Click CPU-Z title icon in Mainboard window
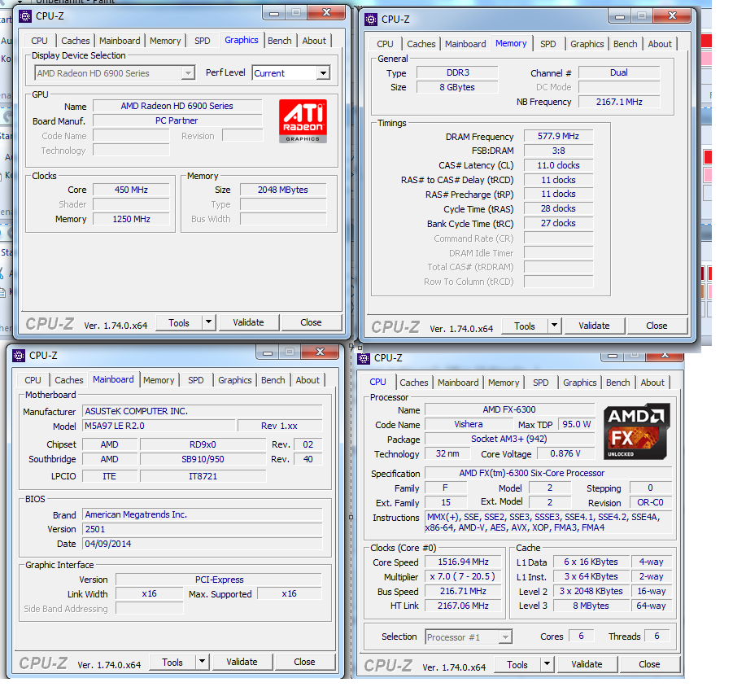 point(20,356)
